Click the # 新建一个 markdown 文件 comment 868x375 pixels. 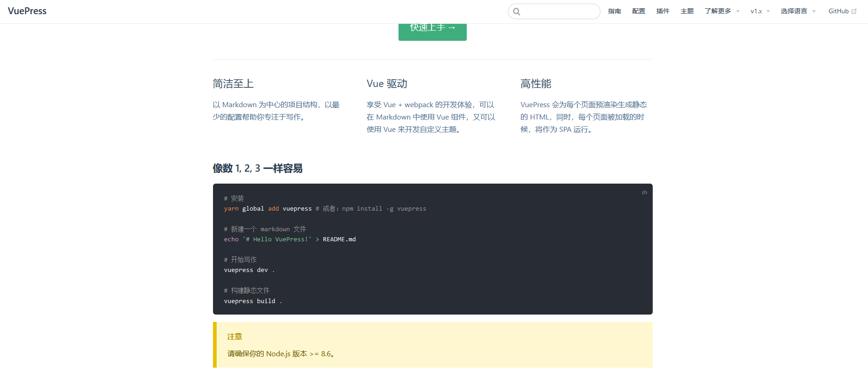tap(265, 229)
